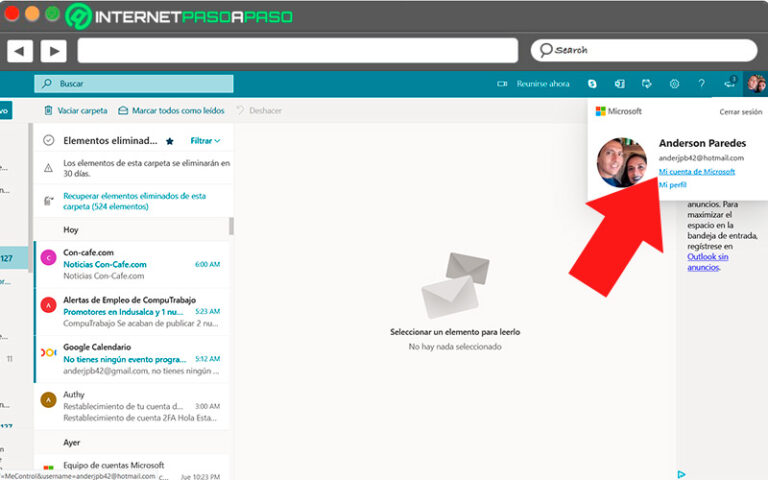The image size is (768, 480).
Task: Click the OneNote feed icon in header
Action: point(620,84)
